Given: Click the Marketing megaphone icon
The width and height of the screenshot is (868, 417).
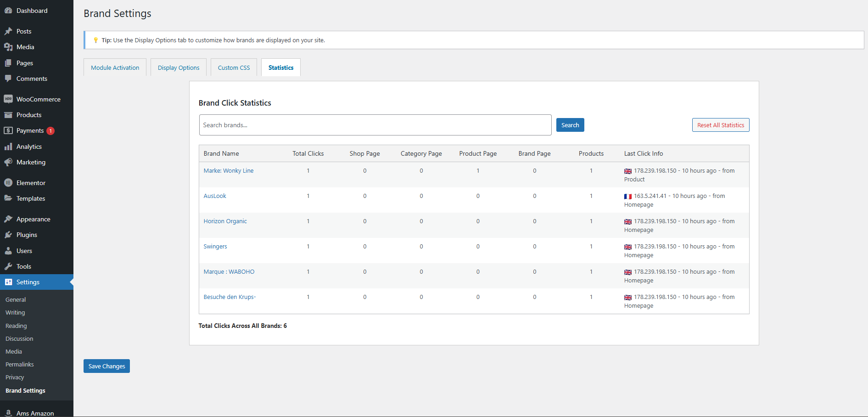Looking at the screenshot, I should click(8, 162).
